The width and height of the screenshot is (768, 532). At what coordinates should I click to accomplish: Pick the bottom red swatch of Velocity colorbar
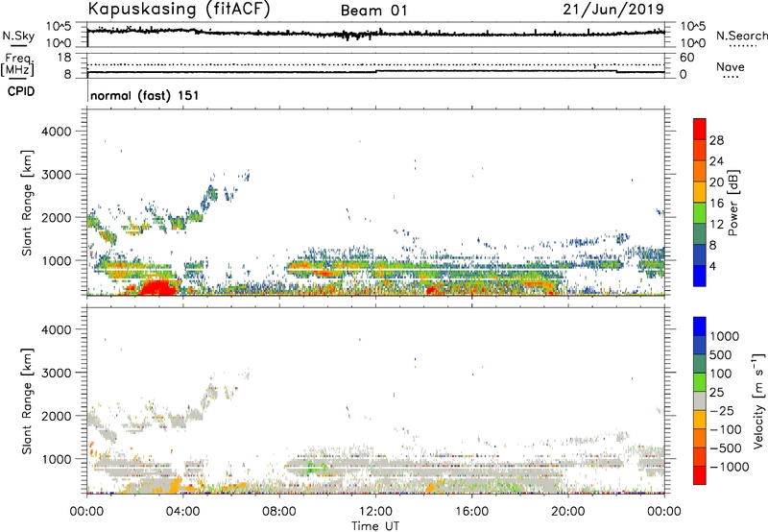click(x=700, y=475)
